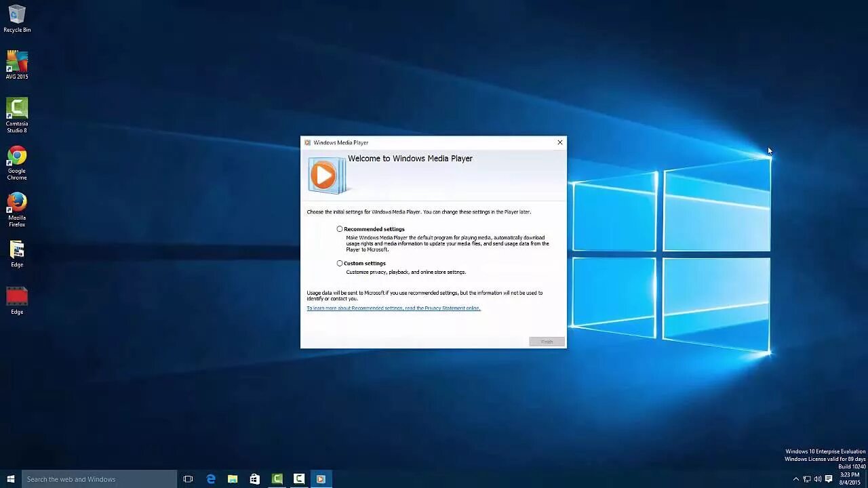868x488 pixels.
Task: Open Task View from the taskbar
Action: click(188, 479)
